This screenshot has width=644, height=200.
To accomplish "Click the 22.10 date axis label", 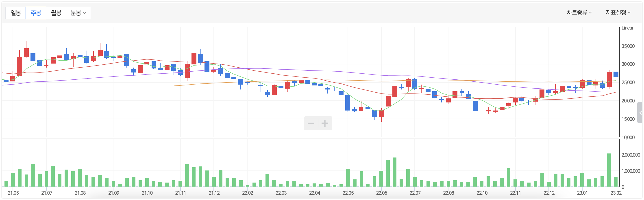I will pyautogui.click(x=482, y=193).
